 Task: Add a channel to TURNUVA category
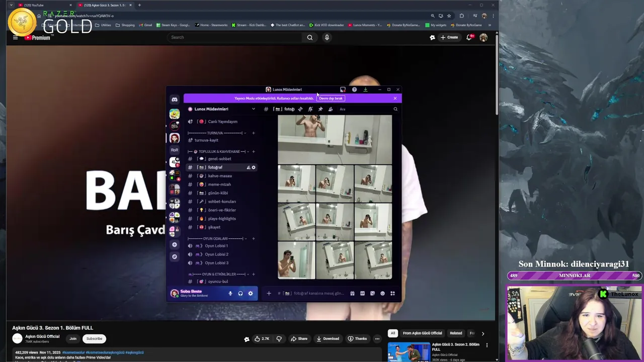(x=253, y=133)
